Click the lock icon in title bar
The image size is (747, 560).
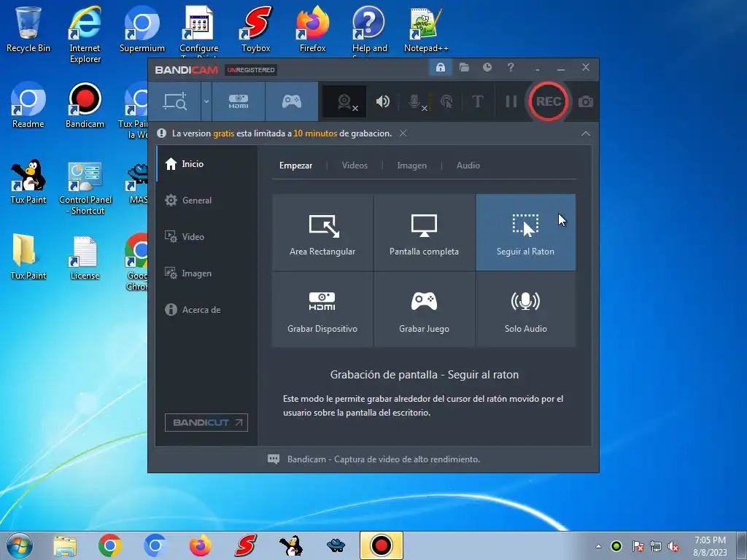pos(441,68)
